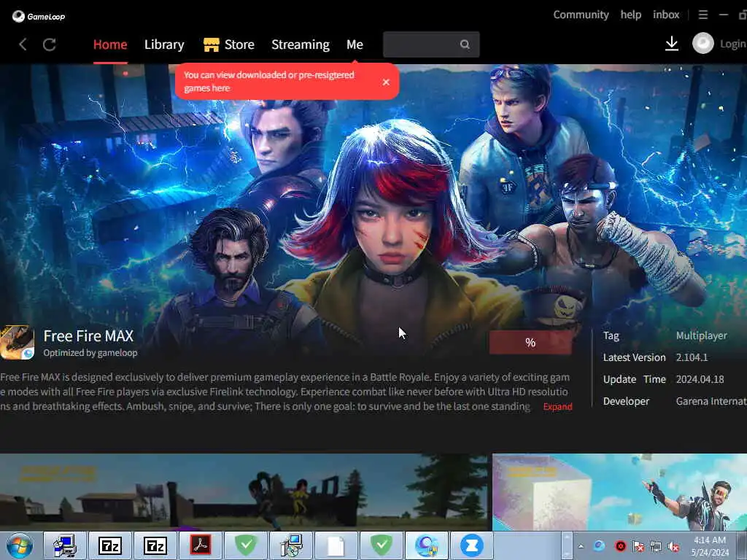Screen dimensions: 747x560
Task: Open the GameLoop shield taskbar icon
Action: pos(427,545)
